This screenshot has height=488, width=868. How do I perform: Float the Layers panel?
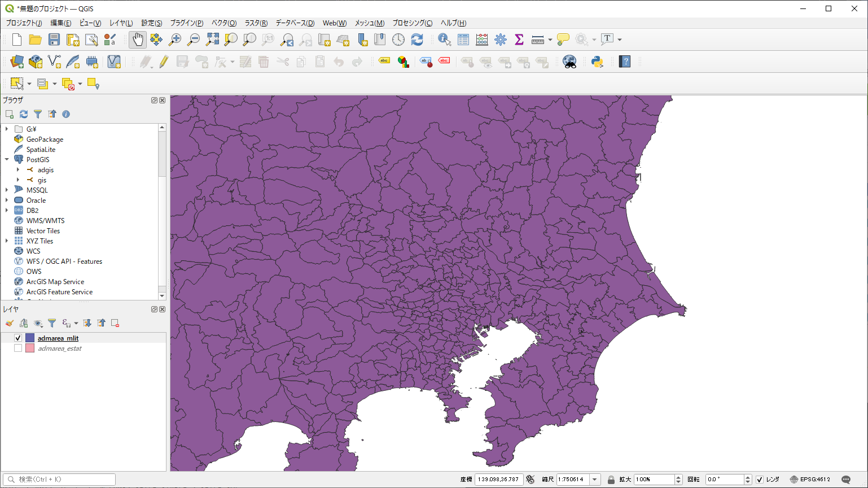[x=154, y=310]
